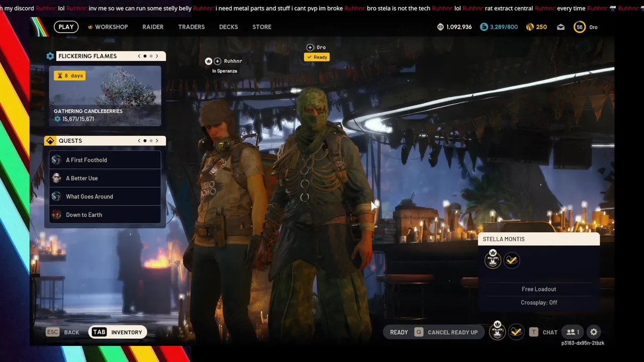
Task: Select the Free Loadout option
Action: coord(539,289)
